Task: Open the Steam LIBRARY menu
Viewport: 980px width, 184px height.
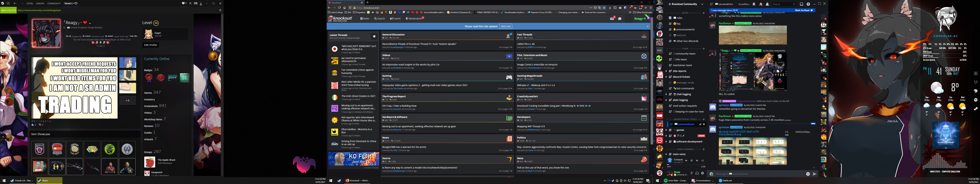Action: click(x=40, y=3)
